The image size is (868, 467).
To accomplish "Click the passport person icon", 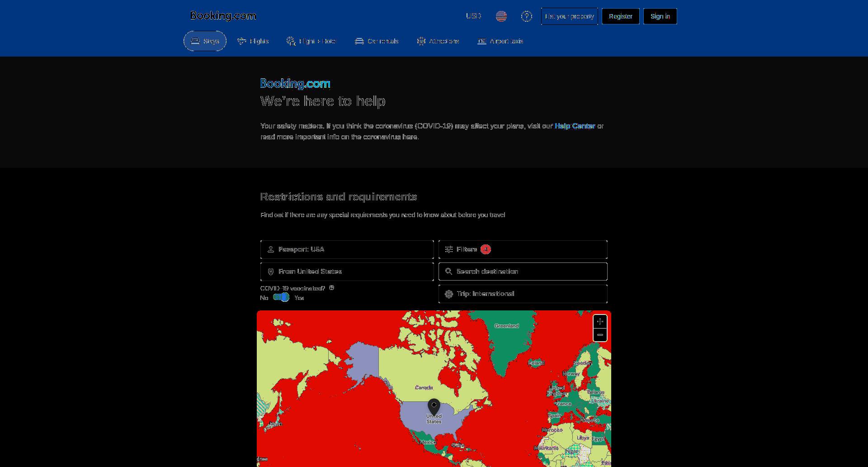I will coord(271,249).
